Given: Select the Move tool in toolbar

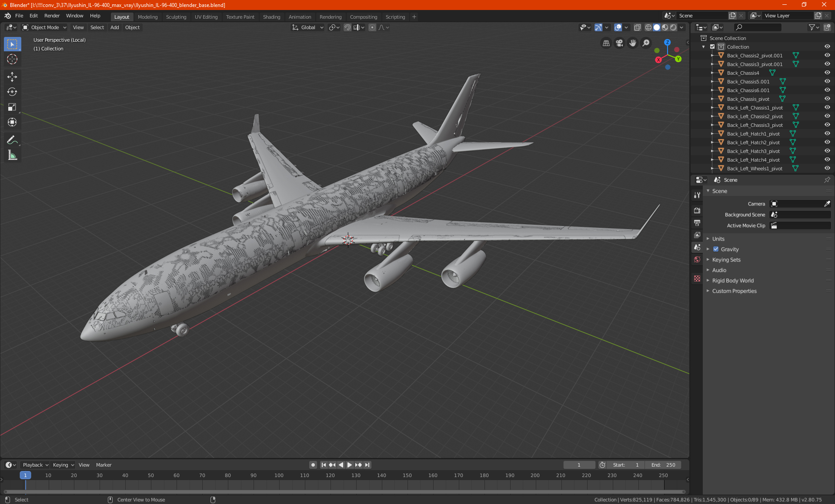Looking at the screenshot, I should click(12, 77).
